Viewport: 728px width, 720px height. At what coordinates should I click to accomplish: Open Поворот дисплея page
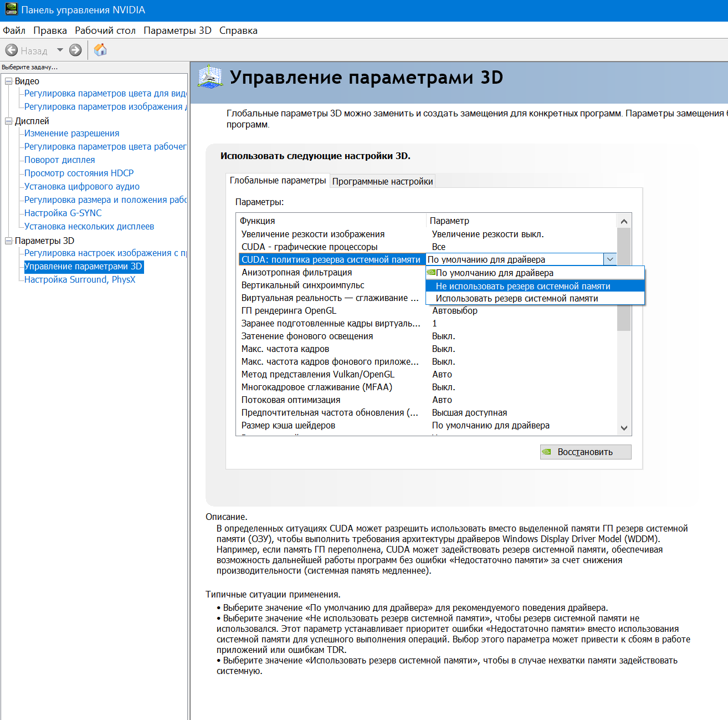(60, 160)
